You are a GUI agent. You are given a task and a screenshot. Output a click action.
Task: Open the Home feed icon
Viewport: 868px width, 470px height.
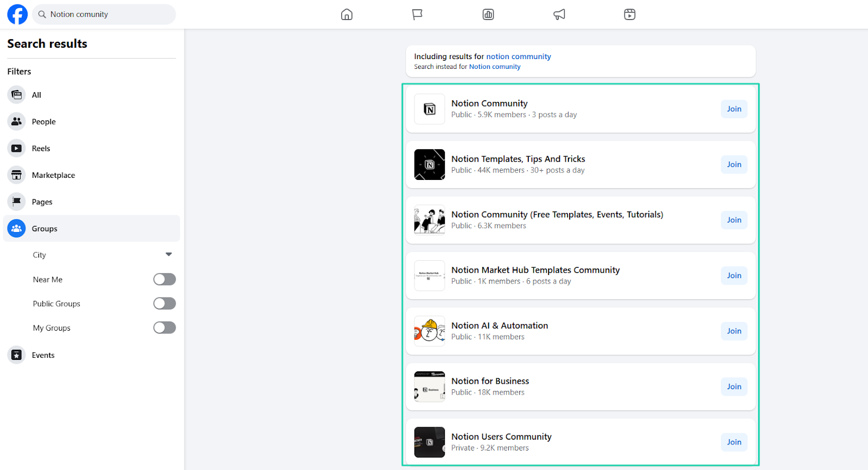pyautogui.click(x=347, y=15)
